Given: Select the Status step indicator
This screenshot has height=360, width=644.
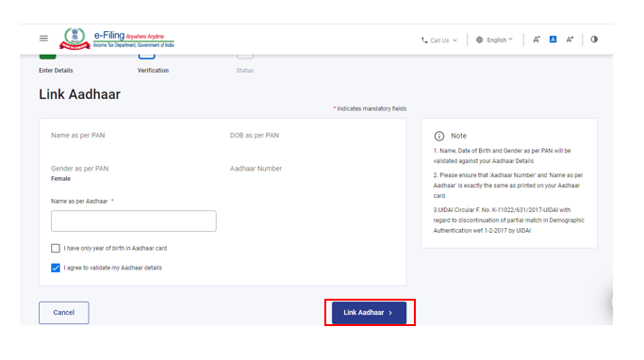Looking at the screenshot, I should pos(245,70).
